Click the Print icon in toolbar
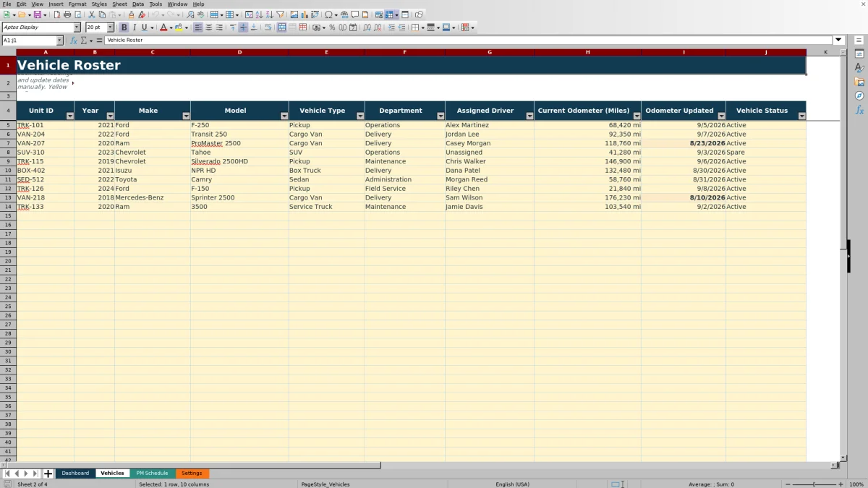The height and width of the screenshot is (488, 868). click(x=67, y=14)
